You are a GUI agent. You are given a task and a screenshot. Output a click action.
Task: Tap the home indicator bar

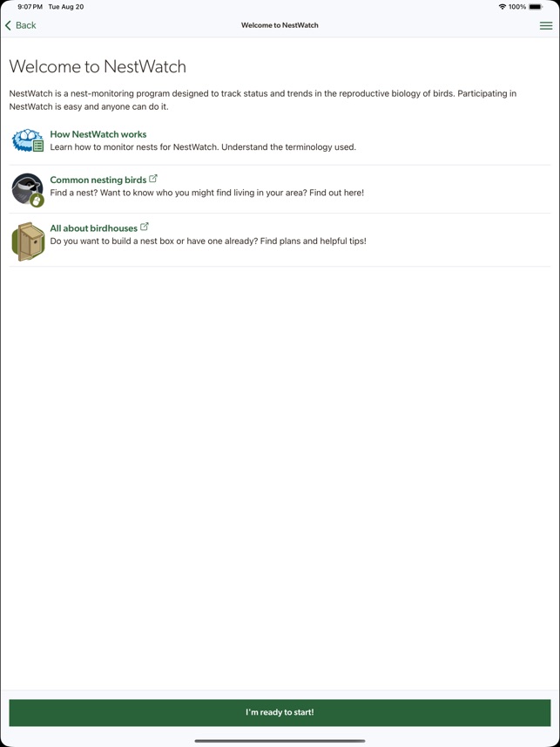tap(280, 741)
